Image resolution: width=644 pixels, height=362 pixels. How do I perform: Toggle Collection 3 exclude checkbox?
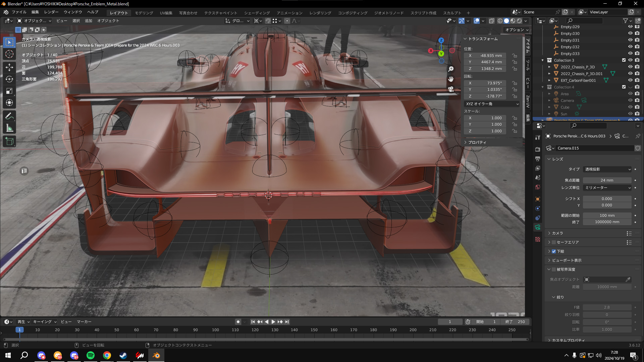pyautogui.click(x=624, y=60)
